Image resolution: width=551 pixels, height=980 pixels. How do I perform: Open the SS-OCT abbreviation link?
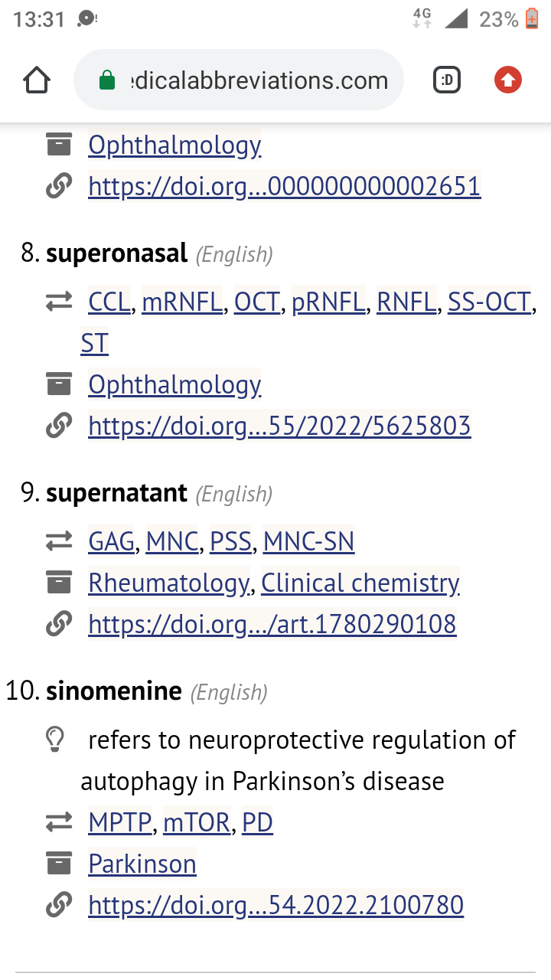(489, 302)
